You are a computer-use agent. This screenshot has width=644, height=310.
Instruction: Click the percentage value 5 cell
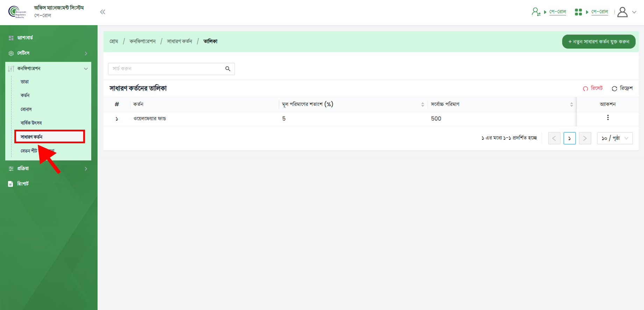tap(284, 119)
